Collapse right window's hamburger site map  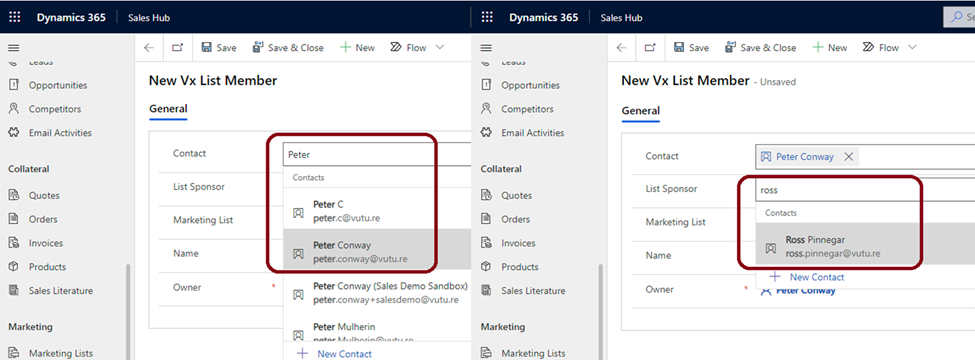pyautogui.click(x=486, y=48)
